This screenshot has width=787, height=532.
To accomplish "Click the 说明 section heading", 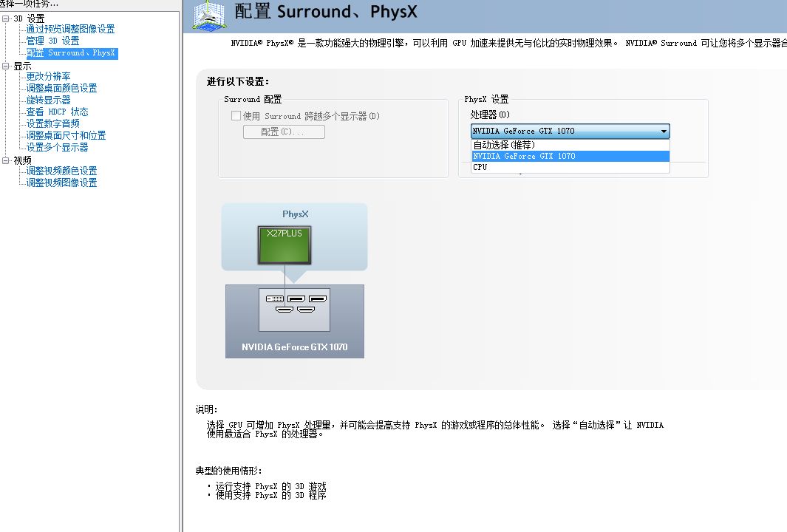I will tap(206, 409).
